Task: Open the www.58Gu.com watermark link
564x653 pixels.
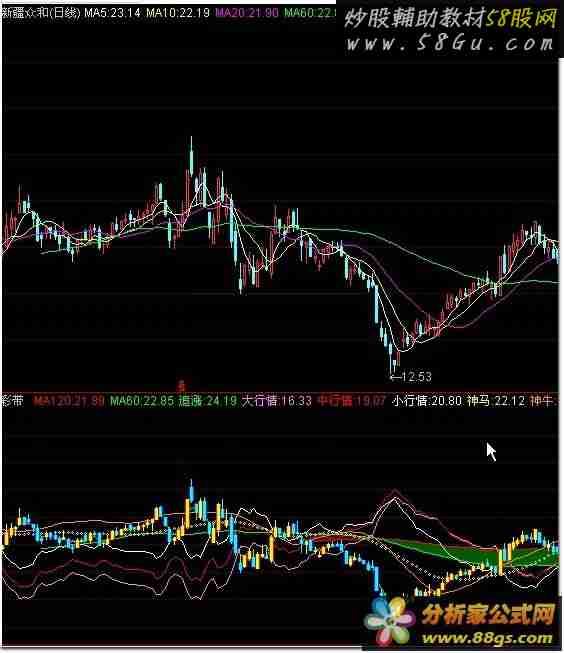Action: pos(449,43)
